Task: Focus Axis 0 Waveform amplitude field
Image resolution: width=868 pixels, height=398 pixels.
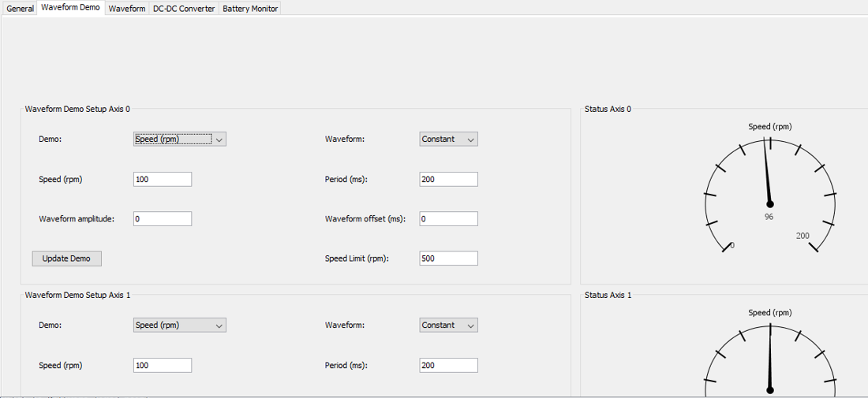Action: coord(163,219)
